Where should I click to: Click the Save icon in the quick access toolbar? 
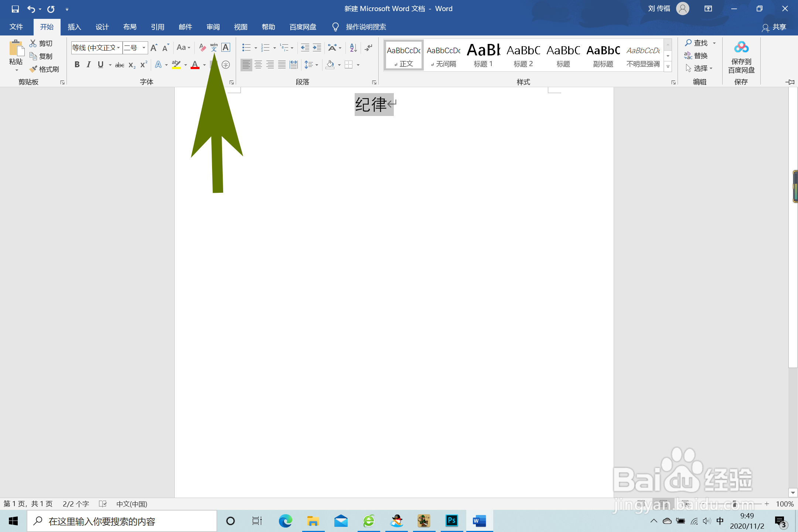click(15, 9)
